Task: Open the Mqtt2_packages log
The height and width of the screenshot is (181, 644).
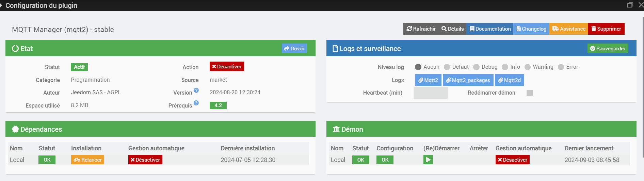Action: pyautogui.click(x=468, y=80)
